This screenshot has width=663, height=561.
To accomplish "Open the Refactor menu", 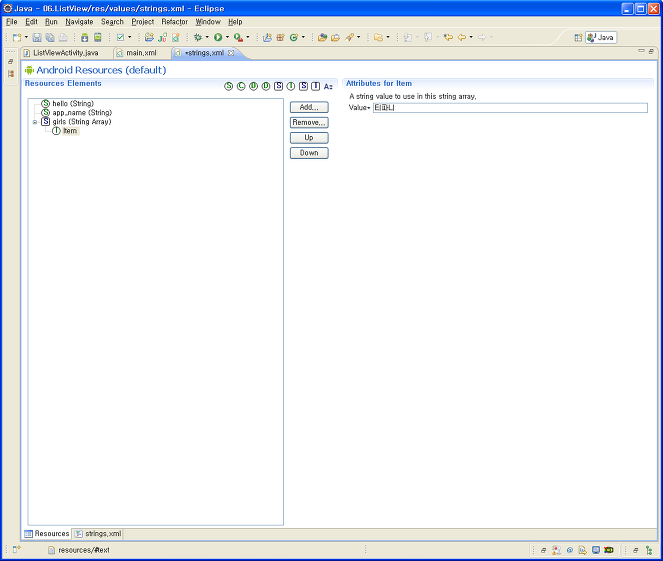I will 175,22.
